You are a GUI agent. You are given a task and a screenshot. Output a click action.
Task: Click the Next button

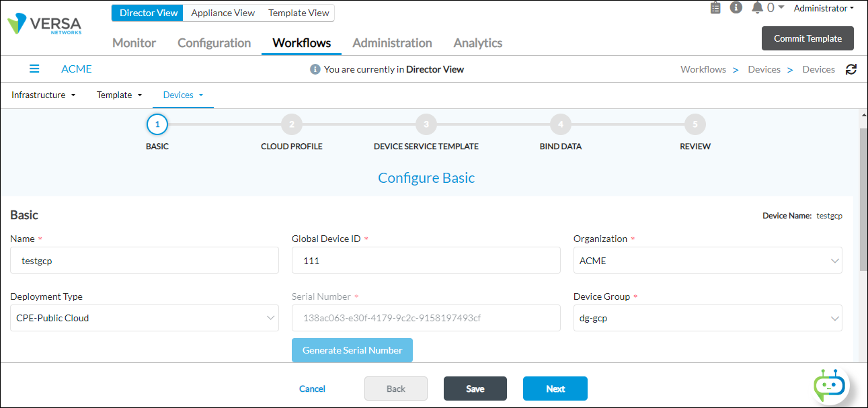tap(555, 389)
